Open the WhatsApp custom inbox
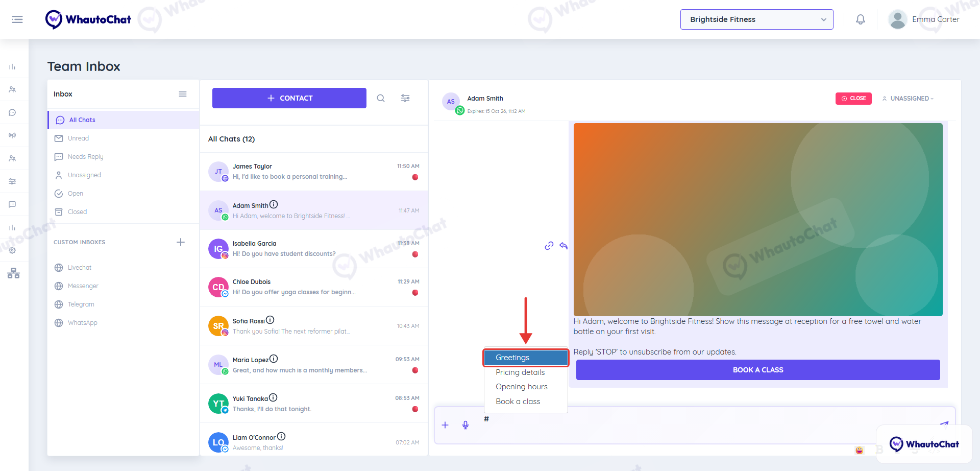The image size is (980, 471). pyautogui.click(x=124, y=323)
